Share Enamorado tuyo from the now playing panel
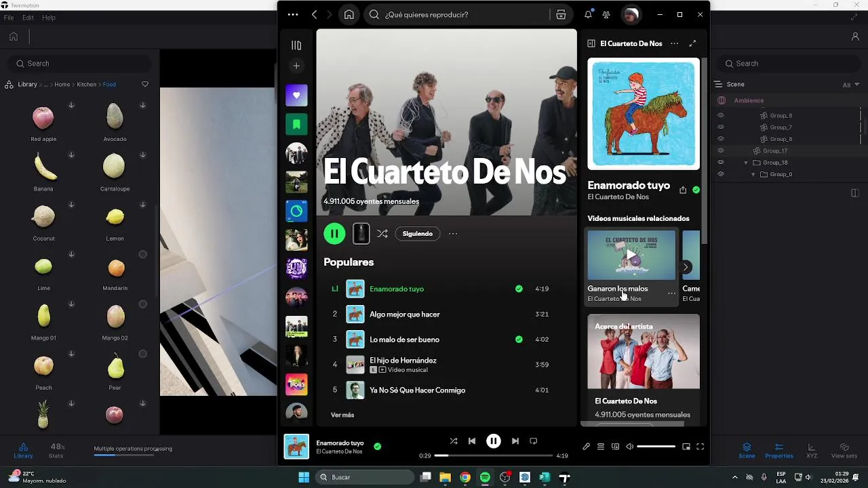The height and width of the screenshot is (488, 868). [x=683, y=190]
